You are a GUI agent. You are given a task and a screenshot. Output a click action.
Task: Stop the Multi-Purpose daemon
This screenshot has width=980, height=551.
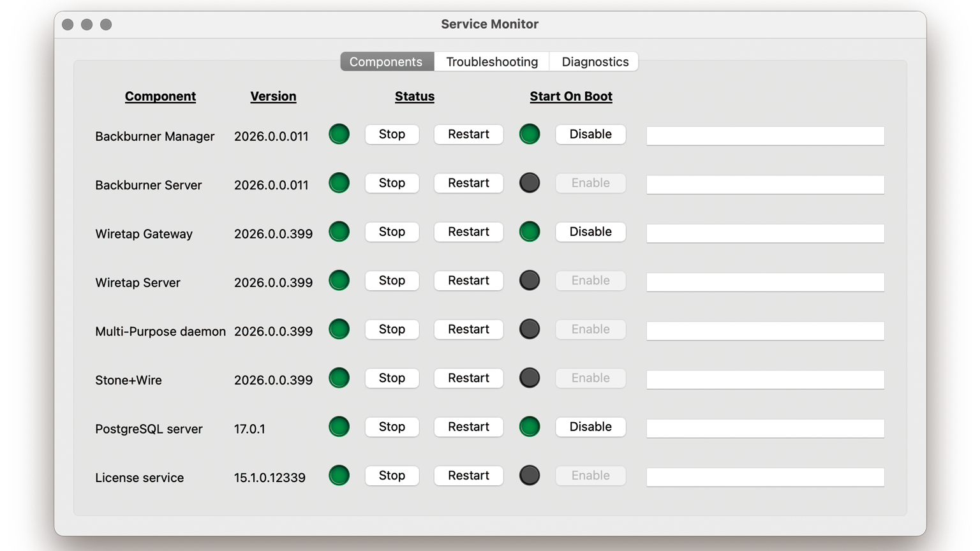[392, 329]
